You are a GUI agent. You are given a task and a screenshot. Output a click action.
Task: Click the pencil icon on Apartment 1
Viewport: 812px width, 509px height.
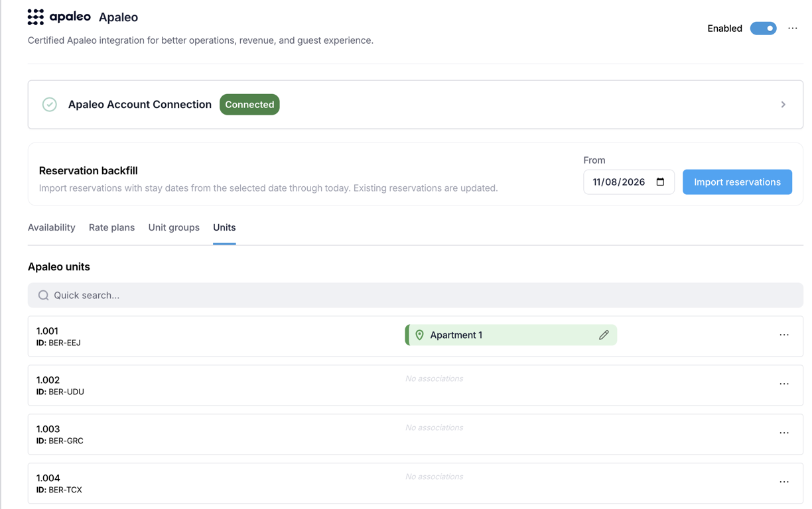(604, 335)
